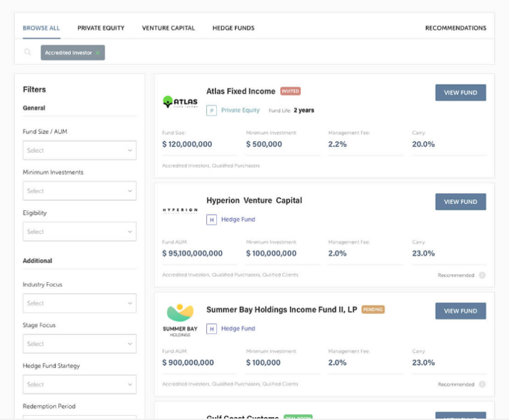
Task: Open the Fund Size / AUM dropdown
Action: click(x=80, y=150)
